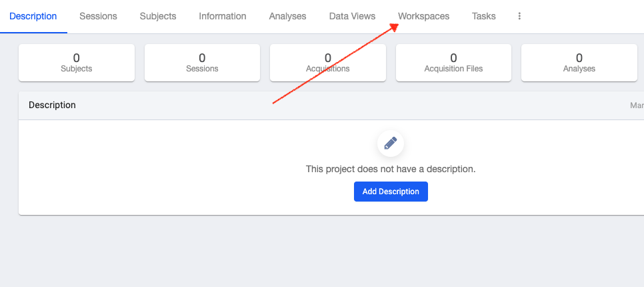644x287 pixels.
Task: Click the Subjects count card
Action: (x=77, y=63)
